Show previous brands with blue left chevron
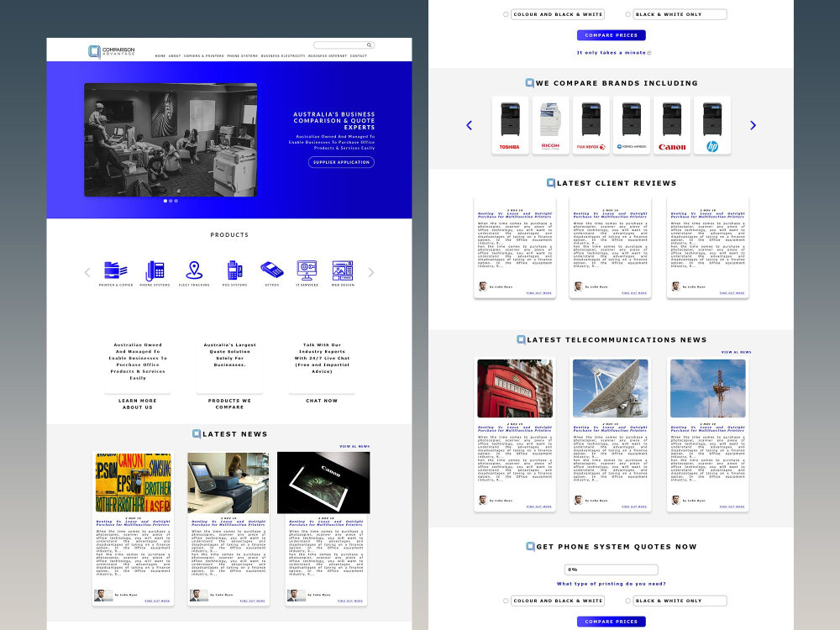 pos(470,125)
